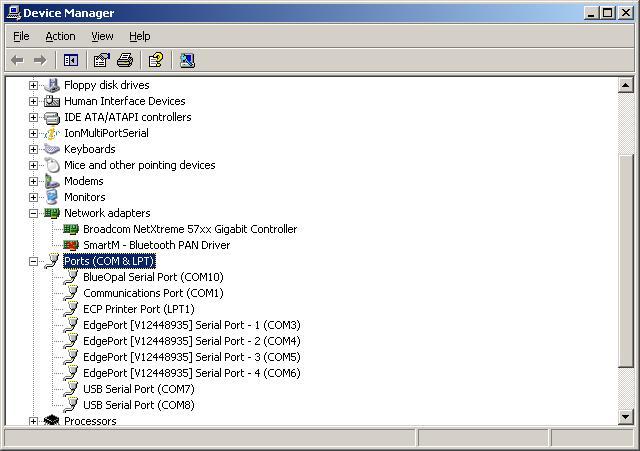
Task: Open the Help menu
Action: click(140, 36)
